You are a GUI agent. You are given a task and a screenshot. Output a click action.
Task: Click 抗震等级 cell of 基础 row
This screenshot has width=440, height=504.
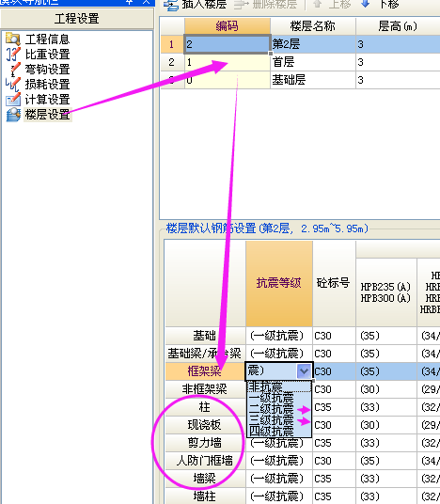[279, 336]
